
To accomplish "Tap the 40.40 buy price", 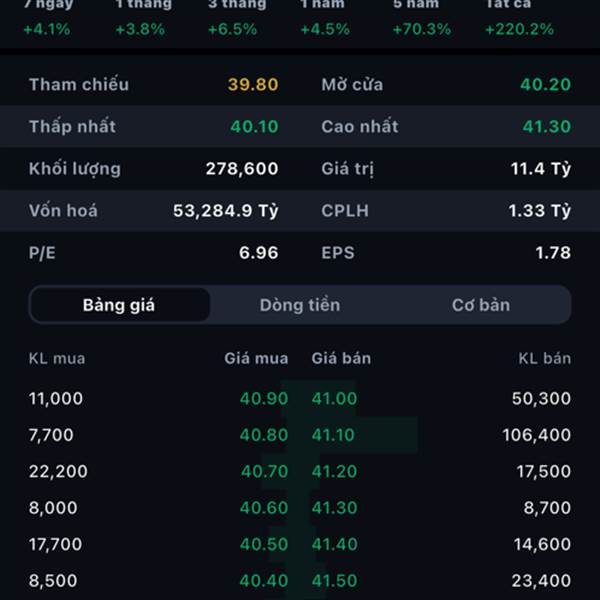I will (264, 581).
